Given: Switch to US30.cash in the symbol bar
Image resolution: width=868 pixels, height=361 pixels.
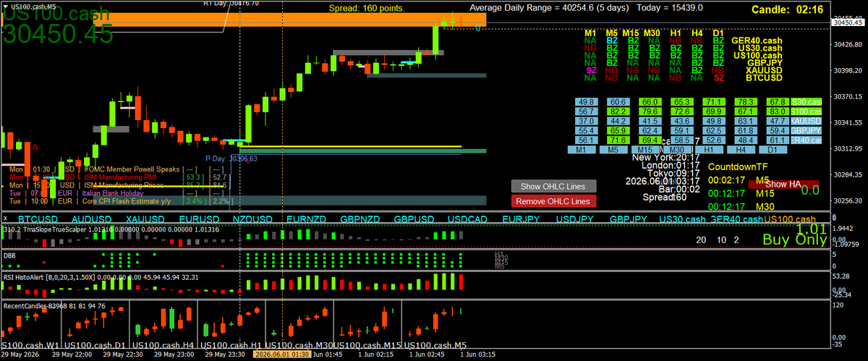Looking at the screenshot, I should pyautogui.click(x=681, y=218).
